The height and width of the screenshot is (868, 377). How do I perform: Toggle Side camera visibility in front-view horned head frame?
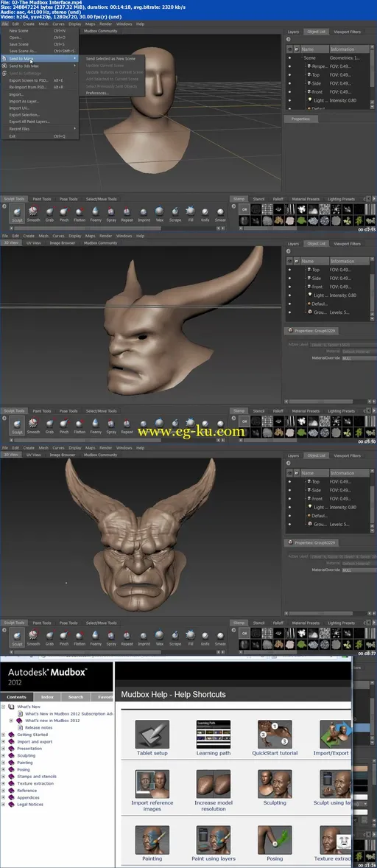(289, 491)
